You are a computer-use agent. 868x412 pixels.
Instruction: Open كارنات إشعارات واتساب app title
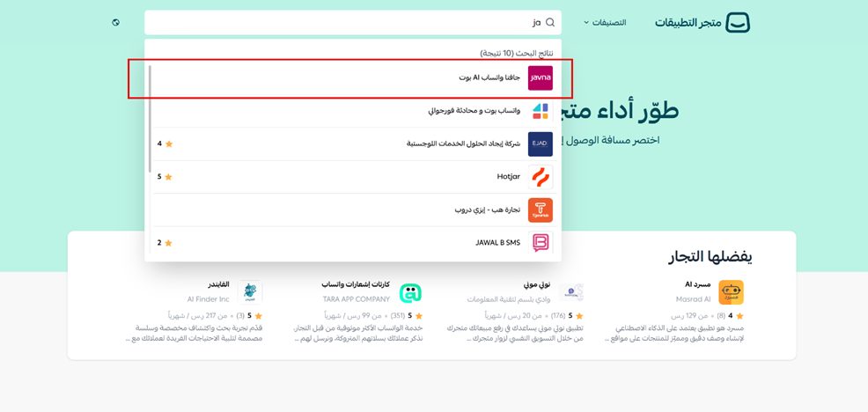(x=356, y=284)
